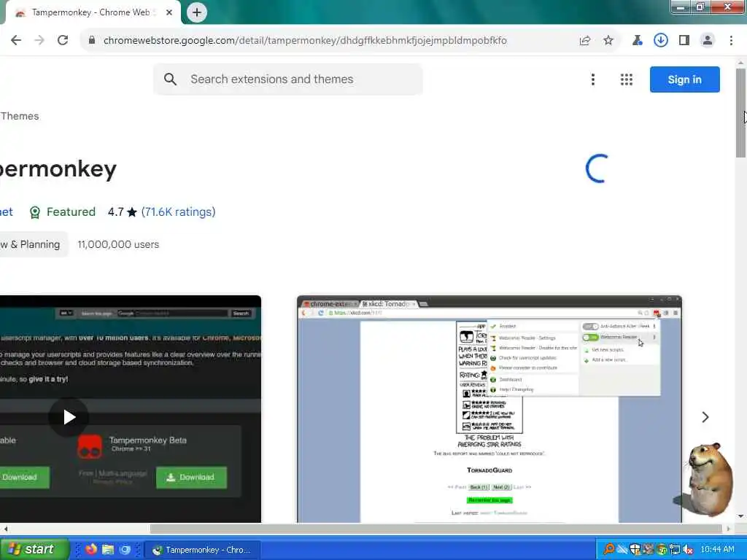Open the Chrome Labs flask icon
Viewport: 747px width, 560px height.
tap(637, 41)
